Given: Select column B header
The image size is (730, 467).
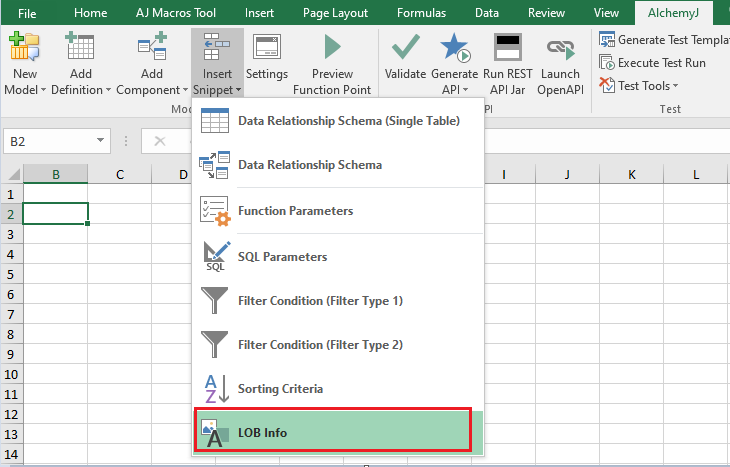Looking at the screenshot, I should [55, 174].
